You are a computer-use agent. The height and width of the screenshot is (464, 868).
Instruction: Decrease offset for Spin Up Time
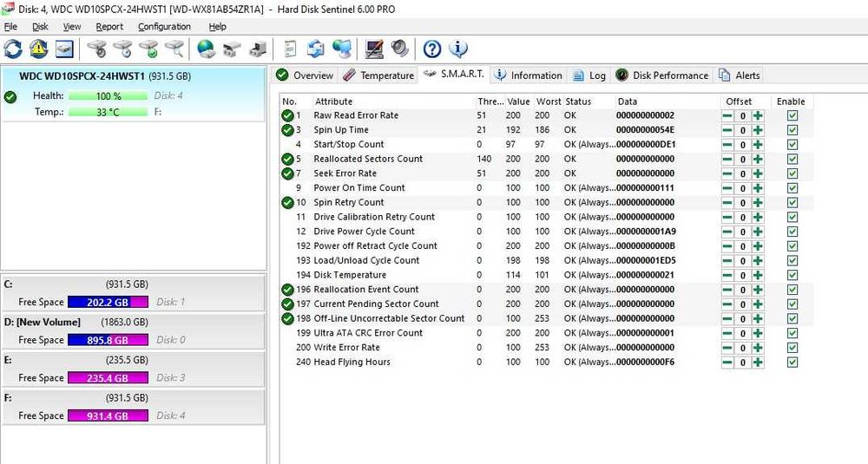(727, 130)
